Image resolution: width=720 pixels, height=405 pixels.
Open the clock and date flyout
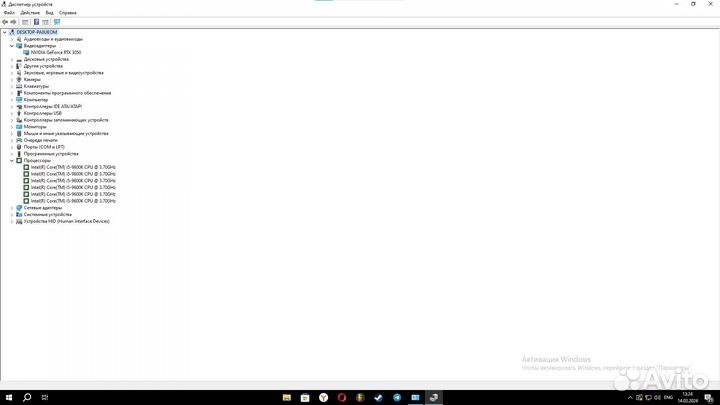click(687, 398)
